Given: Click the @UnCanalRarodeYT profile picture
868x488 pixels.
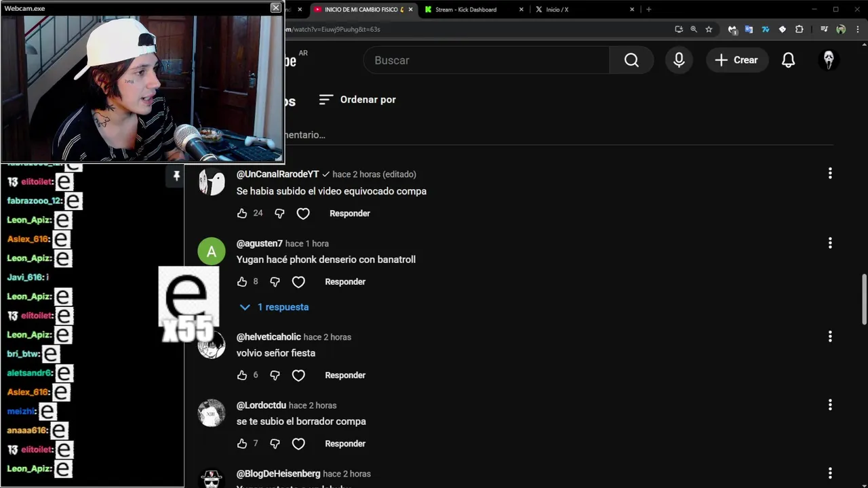Looking at the screenshot, I should tap(212, 182).
